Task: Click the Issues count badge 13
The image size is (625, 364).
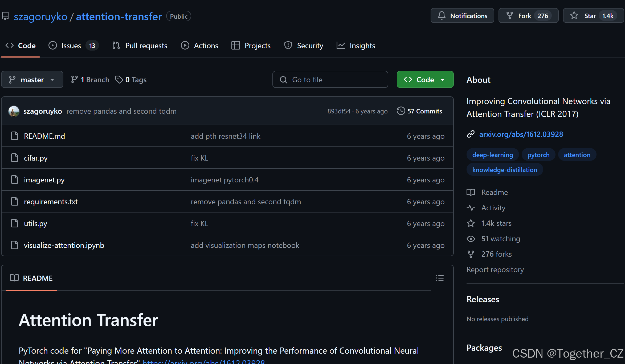Action: pyautogui.click(x=92, y=46)
